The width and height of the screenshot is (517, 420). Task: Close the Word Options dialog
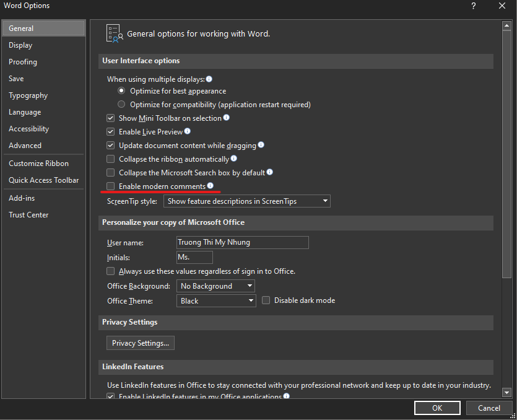[502, 6]
